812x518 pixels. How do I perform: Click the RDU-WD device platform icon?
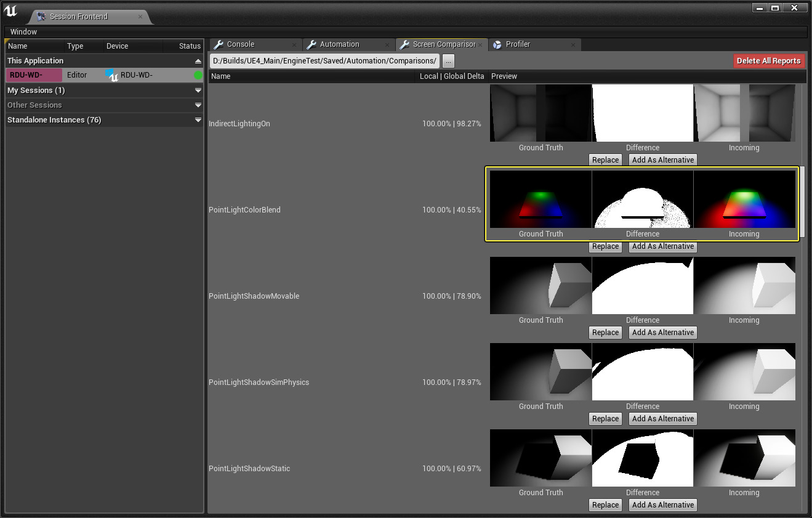point(111,75)
